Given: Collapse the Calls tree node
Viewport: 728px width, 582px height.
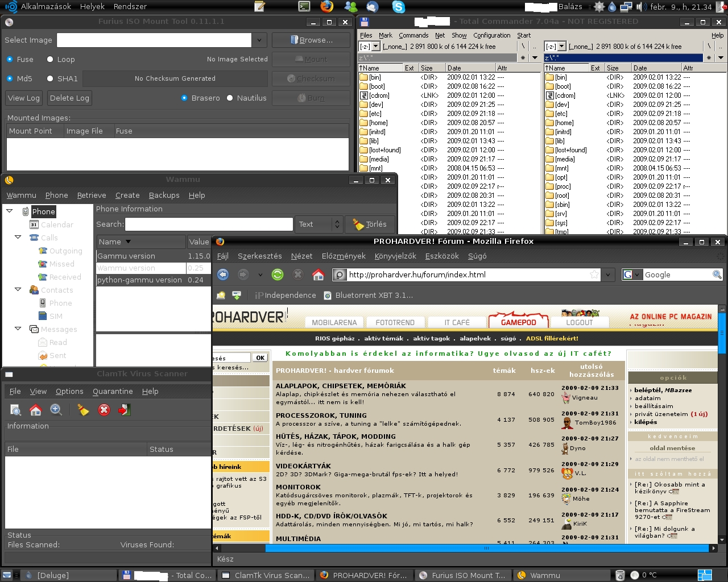Looking at the screenshot, I should pyautogui.click(x=18, y=237).
